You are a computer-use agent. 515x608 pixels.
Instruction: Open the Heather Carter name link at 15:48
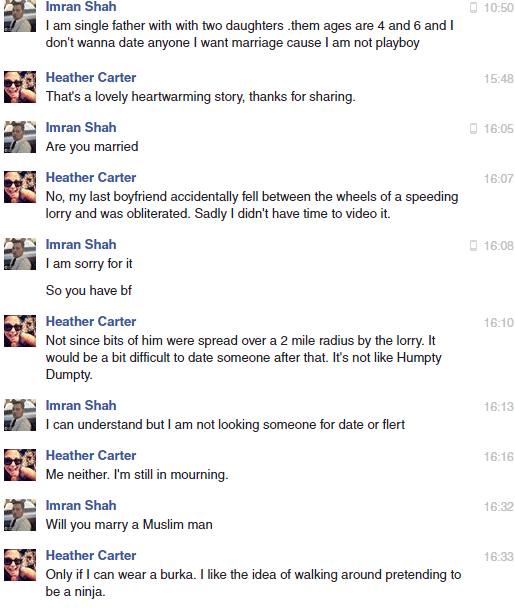(x=91, y=77)
